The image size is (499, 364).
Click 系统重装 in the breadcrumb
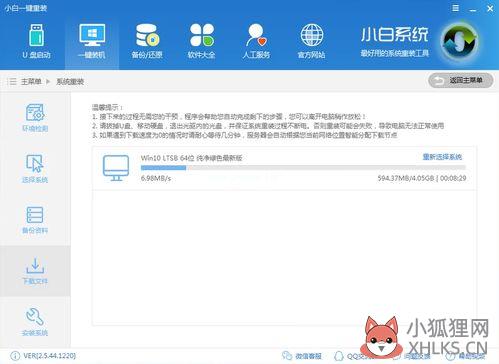[x=70, y=81]
